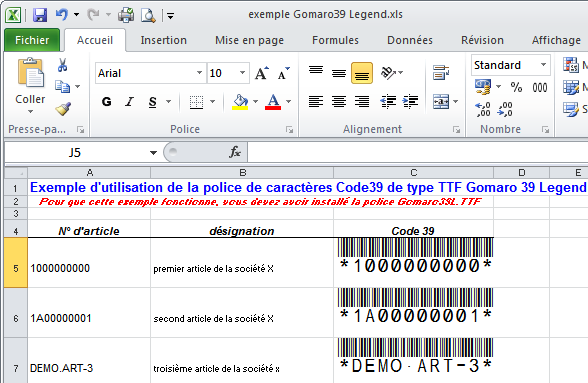Merge and center cells
This screenshot has width=588, height=383.
click(441, 101)
